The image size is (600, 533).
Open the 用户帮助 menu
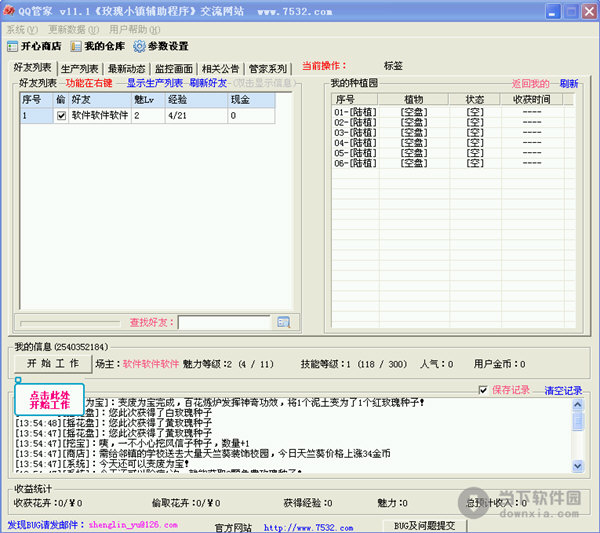coord(135,29)
